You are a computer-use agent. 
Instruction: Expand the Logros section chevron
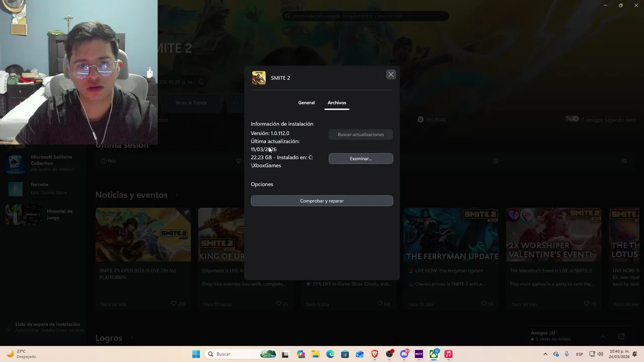click(132, 338)
